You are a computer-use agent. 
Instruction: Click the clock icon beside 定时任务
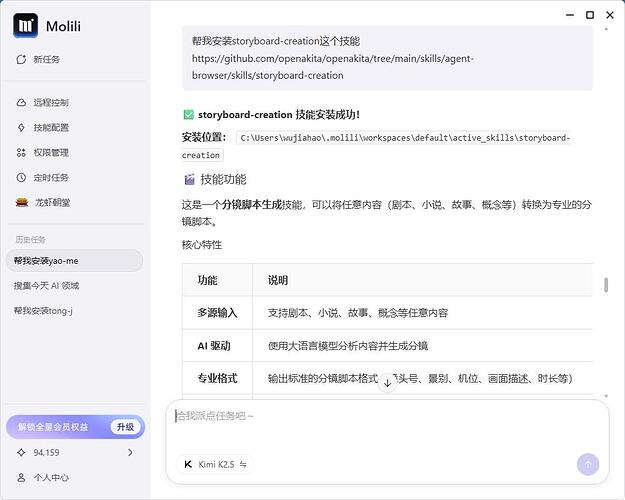click(x=21, y=177)
